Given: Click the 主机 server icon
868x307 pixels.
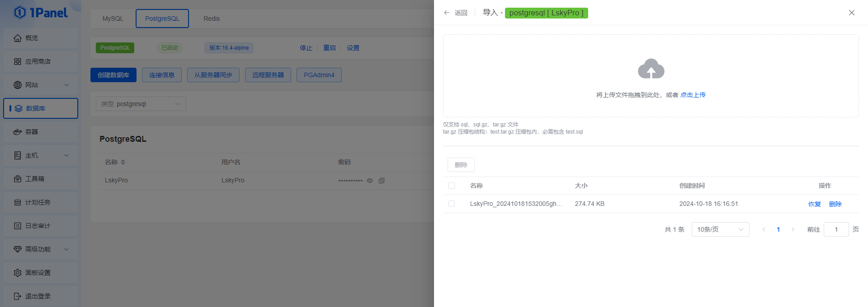Looking at the screenshot, I should click(18, 155).
